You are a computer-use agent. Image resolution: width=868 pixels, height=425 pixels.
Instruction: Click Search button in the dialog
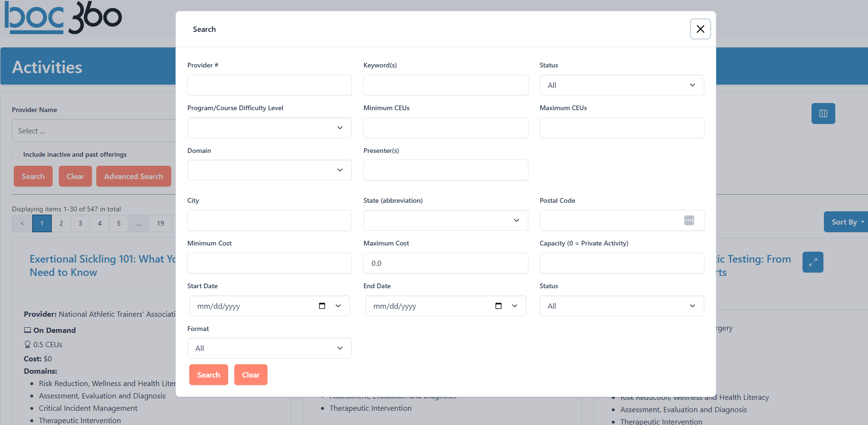[x=209, y=375]
